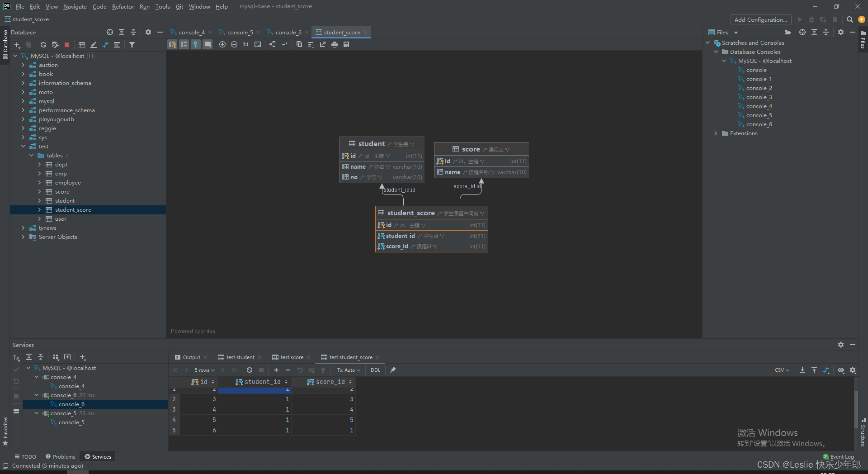Viewport: 868px width, 474px height.
Task: Toggle the Structure side tool window
Action: point(863,432)
